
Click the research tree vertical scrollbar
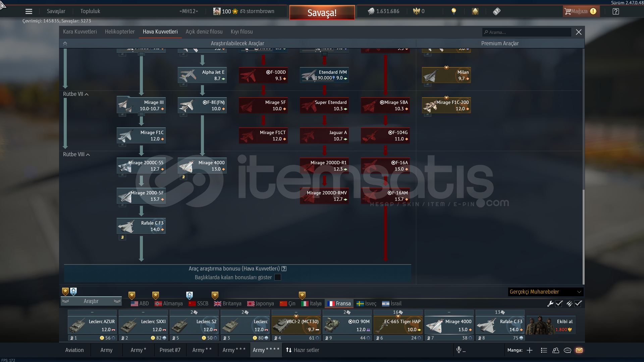[x=583, y=237]
